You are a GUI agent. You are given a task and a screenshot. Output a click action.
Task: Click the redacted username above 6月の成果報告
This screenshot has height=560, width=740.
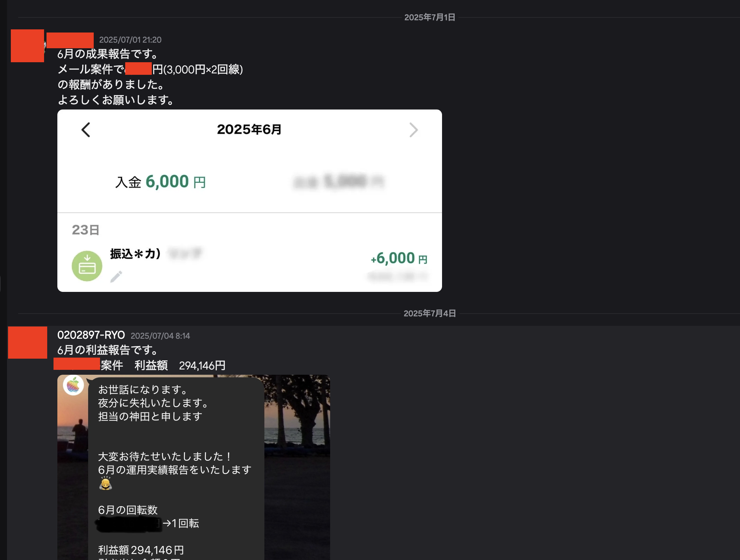[x=70, y=40]
